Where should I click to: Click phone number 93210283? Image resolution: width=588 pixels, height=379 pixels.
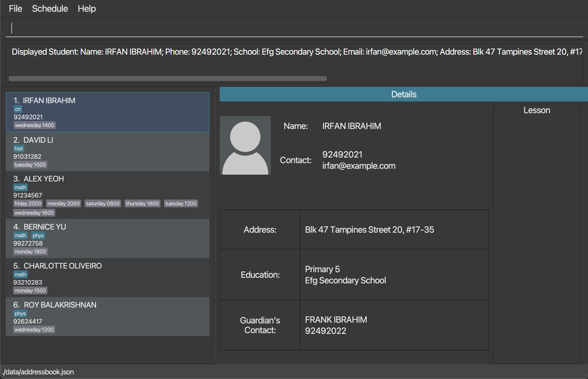(28, 282)
